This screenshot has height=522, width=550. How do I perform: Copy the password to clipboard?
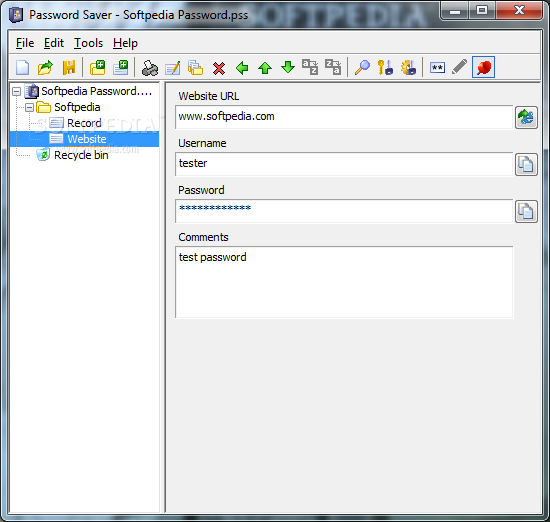point(526,211)
